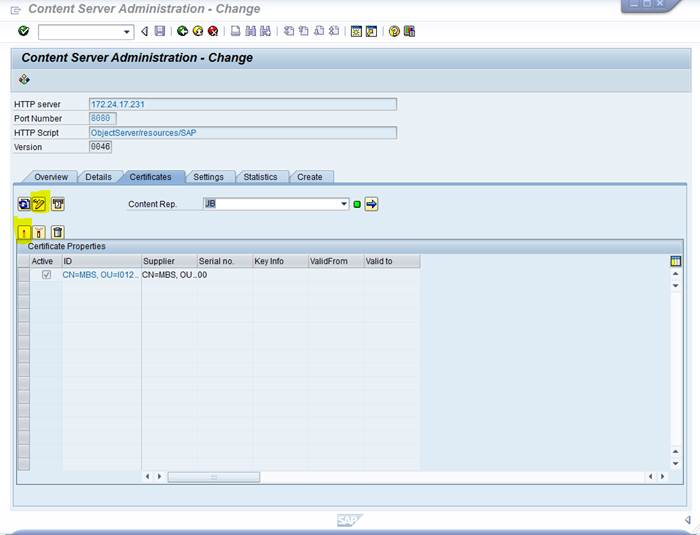
Task: Click the Serial no. column header
Action: 215,261
